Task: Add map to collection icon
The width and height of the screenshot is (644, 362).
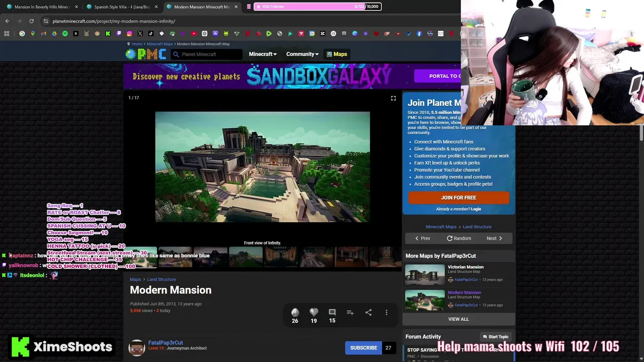Action: click(x=350, y=313)
